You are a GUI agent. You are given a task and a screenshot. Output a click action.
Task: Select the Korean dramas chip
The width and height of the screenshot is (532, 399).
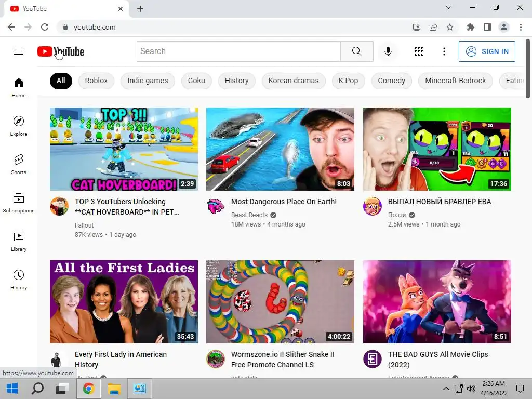[294, 81]
